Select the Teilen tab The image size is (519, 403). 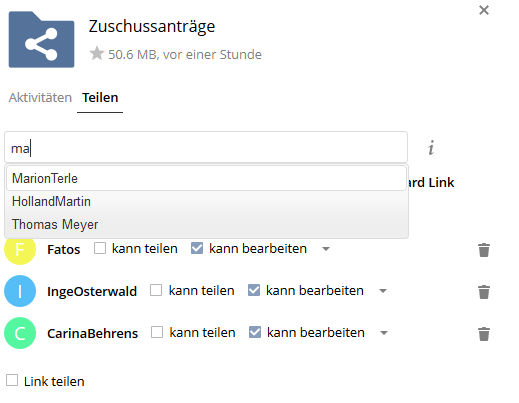[x=100, y=98]
